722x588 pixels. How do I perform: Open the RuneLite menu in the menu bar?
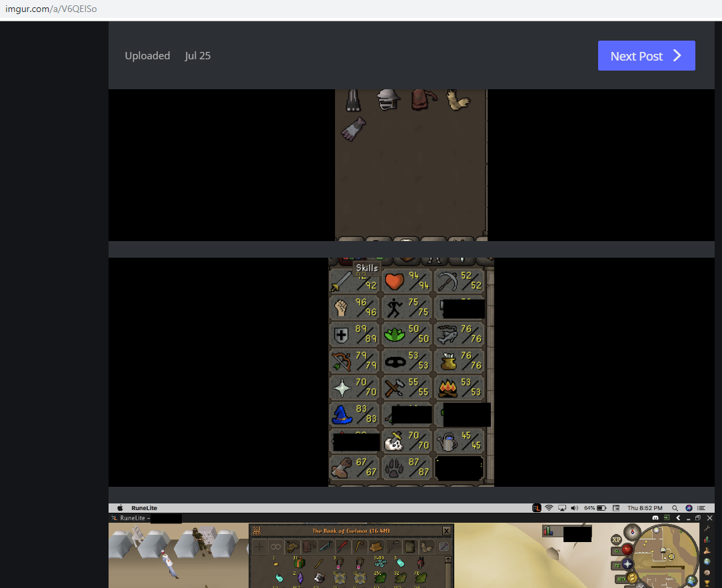[144, 508]
